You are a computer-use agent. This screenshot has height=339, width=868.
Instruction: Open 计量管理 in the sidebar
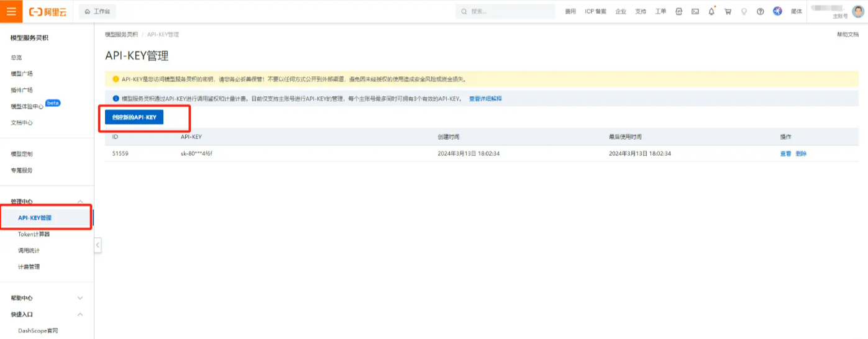coord(29,266)
